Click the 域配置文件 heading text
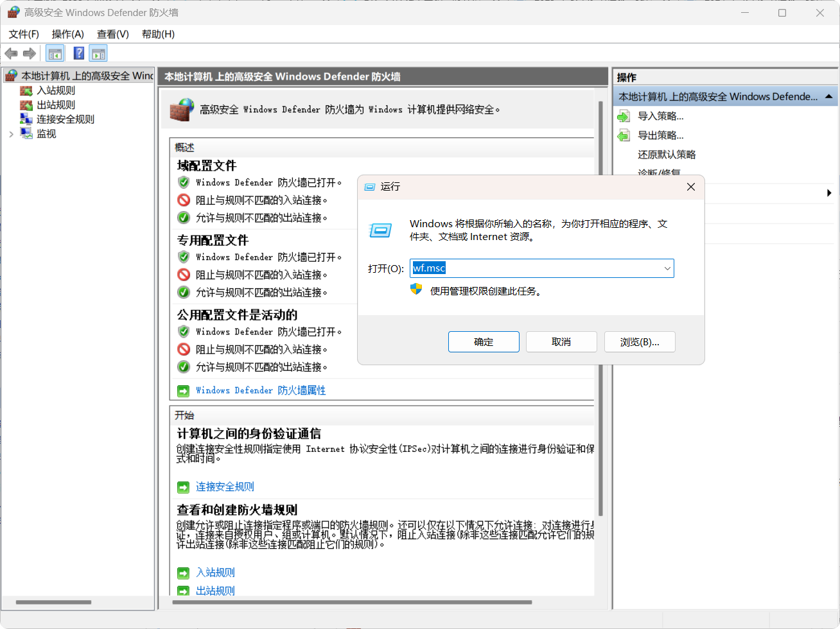The height and width of the screenshot is (629, 840). click(207, 166)
